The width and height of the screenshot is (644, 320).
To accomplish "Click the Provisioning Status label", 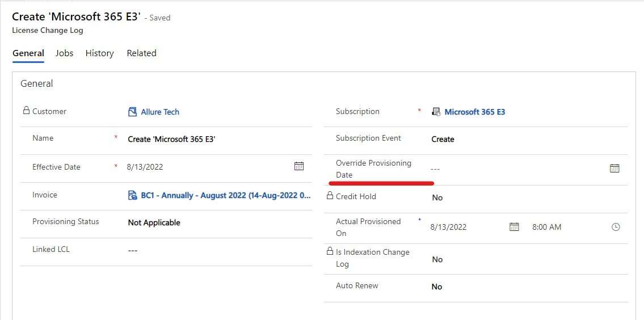I will (66, 221).
